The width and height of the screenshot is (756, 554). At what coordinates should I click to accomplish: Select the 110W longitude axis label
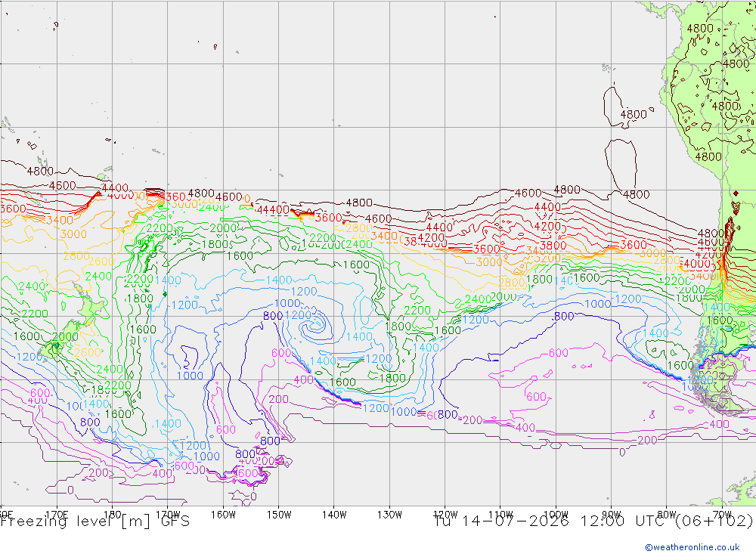click(x=500, y=515)
